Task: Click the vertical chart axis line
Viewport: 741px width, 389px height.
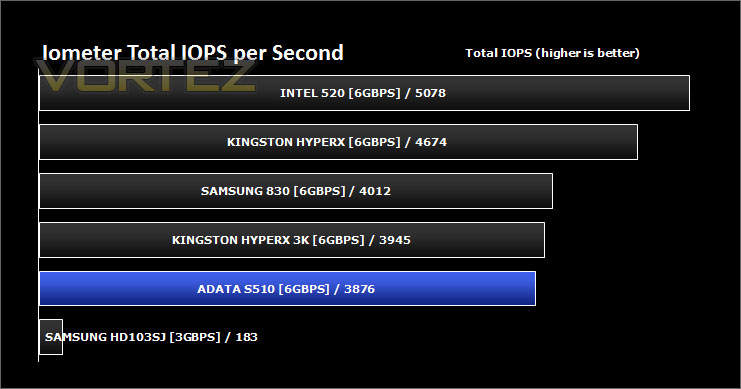Action: tap(39, 215)
